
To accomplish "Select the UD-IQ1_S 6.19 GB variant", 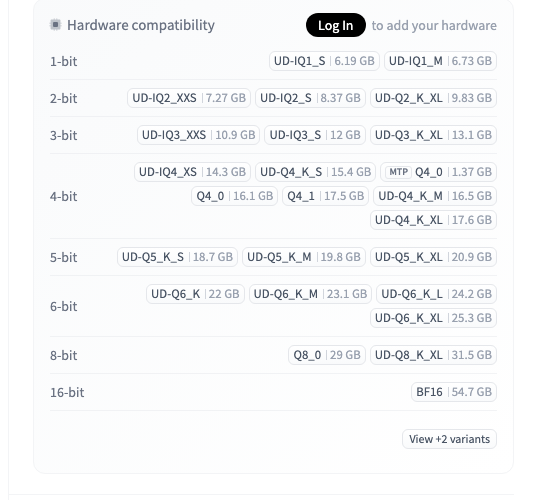I will coord(324,61).
